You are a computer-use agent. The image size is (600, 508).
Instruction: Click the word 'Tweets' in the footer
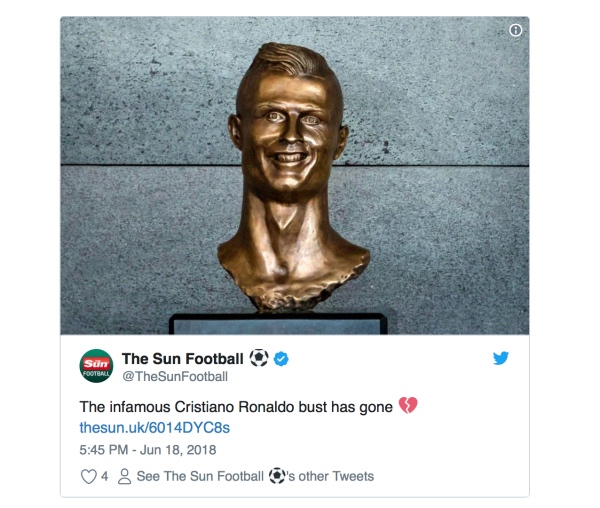click(352, 476)
